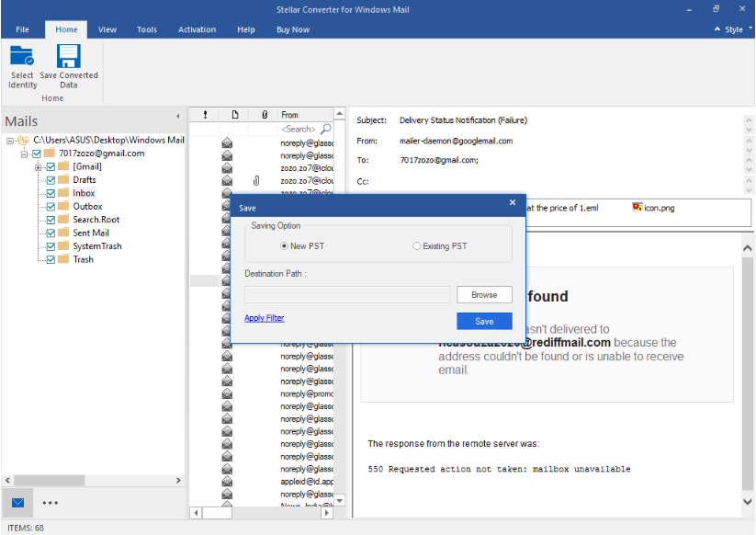Collapse the 7017zozo@gmail.com tree node
The image size is (756, 535).
coord(24,154)
